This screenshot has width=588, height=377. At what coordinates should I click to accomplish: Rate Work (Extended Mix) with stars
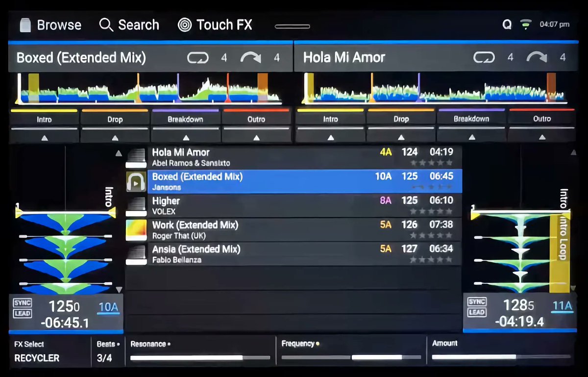tap(431, 235)
